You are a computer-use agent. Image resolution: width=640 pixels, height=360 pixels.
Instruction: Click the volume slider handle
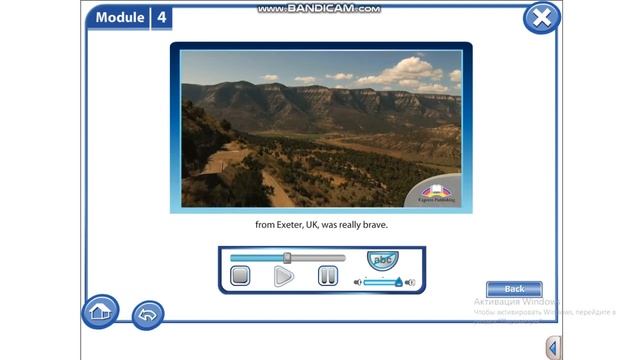click(x=398, y=282)
